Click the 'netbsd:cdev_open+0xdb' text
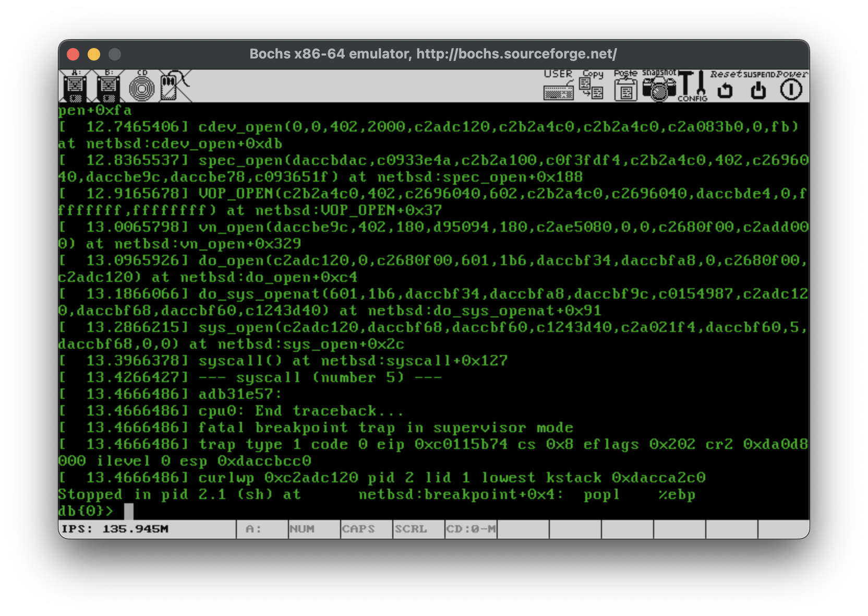The image size is (868, 616). click(184, 144)
